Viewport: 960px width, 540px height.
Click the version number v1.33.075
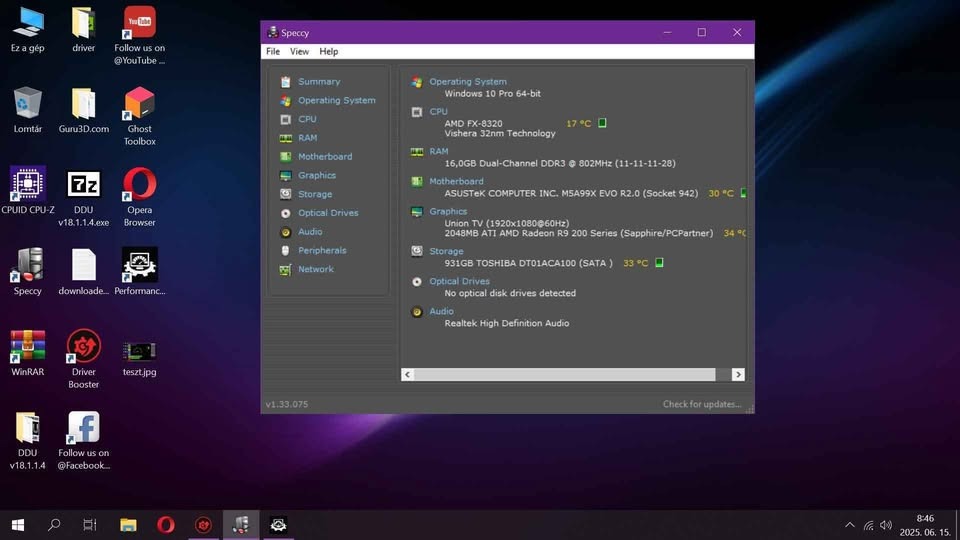[x=287, y=404]
